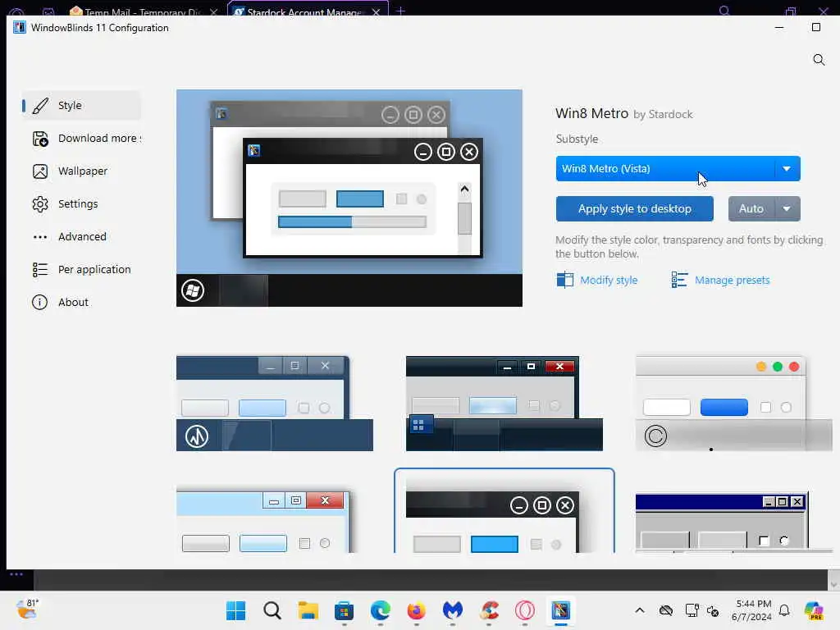Image resolution: width=840 pixels, height=630 pixels.
Task: Select the highlighted Win8 Metro thumbnail
Action: [x=504, y=512]
